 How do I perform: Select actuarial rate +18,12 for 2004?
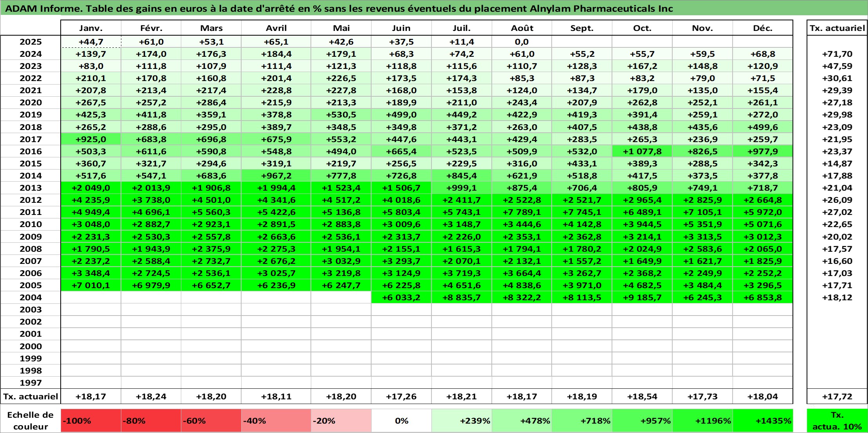click(837, 297)
